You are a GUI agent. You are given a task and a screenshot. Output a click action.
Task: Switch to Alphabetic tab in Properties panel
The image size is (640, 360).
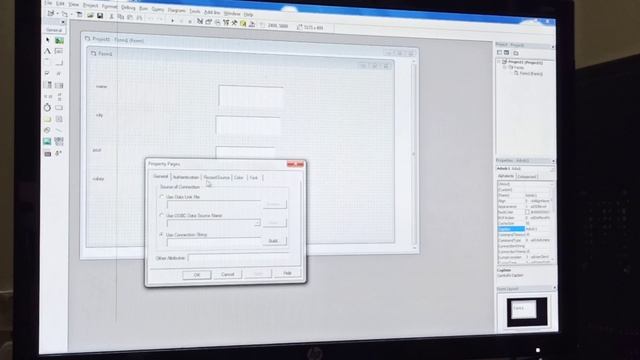506,176
